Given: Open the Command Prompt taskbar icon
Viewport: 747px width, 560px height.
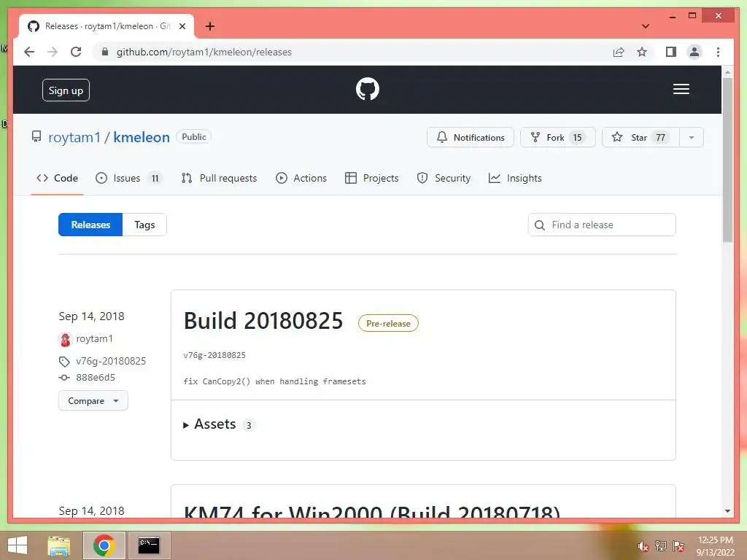Looking at the screenshot, I should tap(149, 545).
